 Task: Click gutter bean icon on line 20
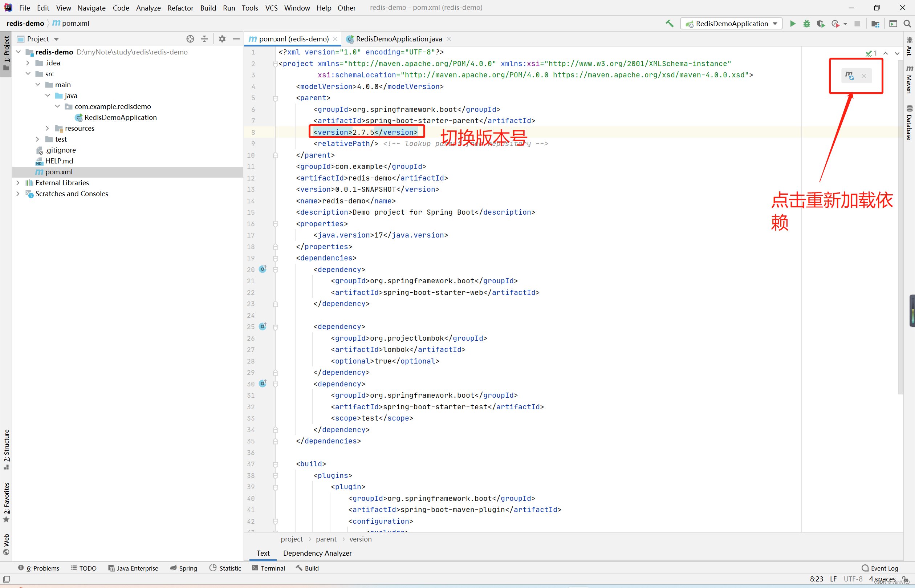point(263,269)
